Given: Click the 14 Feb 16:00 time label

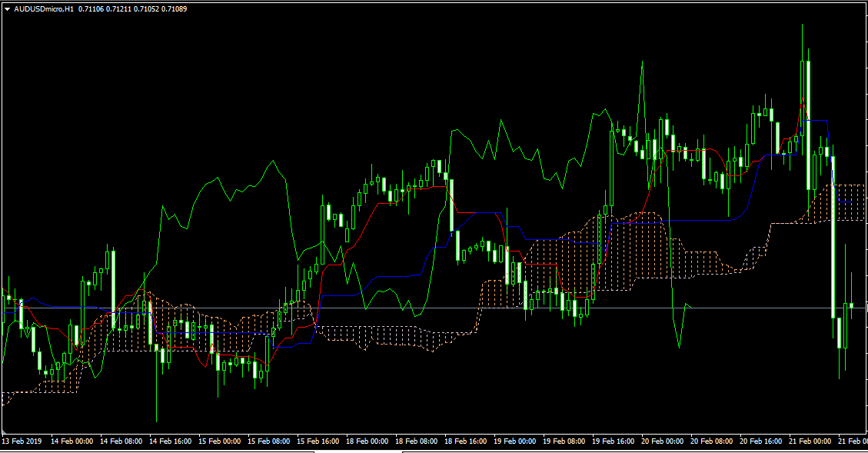Looking at the screenshot, I should point(170,441).
